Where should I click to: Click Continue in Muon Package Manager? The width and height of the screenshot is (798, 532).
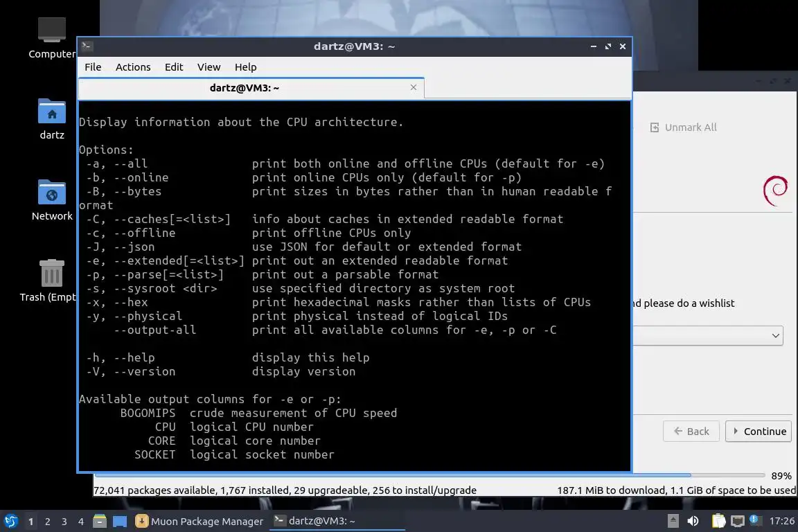(x=759, y=431)
